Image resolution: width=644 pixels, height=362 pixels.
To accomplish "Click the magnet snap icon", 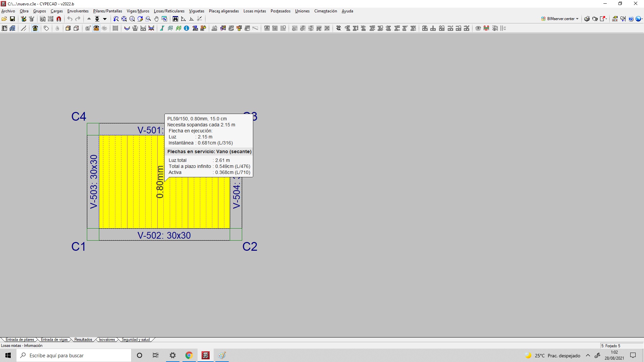I will tap(59, 19).
